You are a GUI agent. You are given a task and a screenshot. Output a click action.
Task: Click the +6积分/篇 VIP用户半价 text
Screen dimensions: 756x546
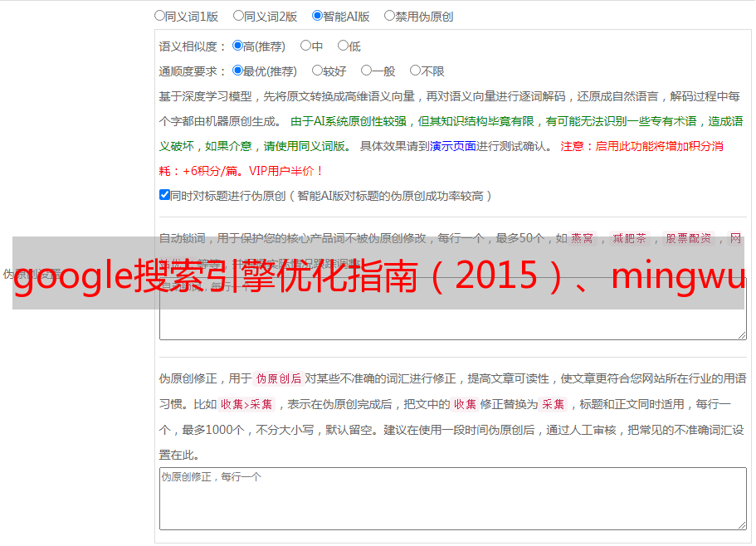click(252, 171)
